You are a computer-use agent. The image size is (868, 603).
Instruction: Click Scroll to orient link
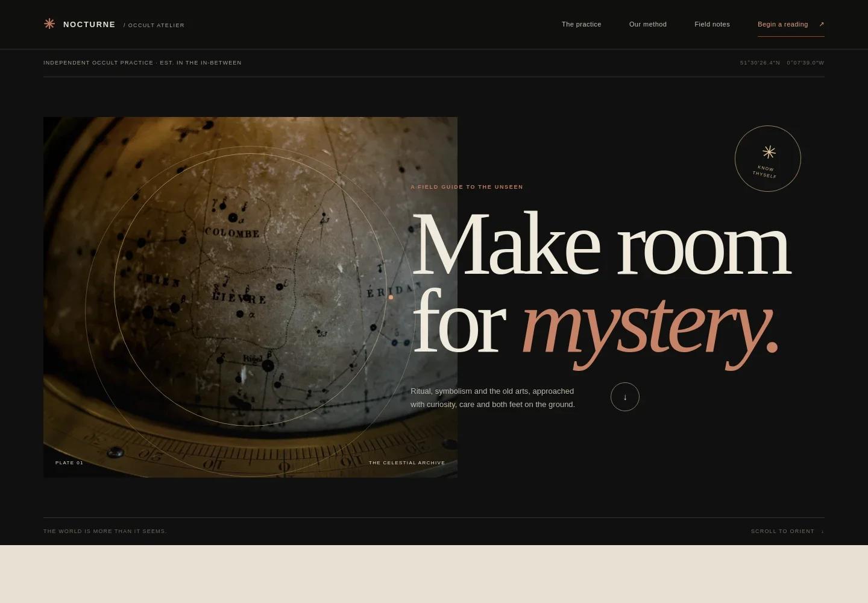click(x=787, y=531)
